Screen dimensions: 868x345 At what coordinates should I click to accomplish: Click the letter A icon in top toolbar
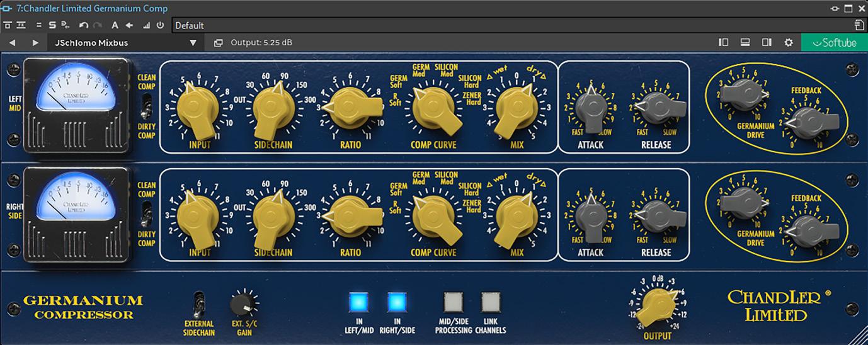[115, 25]
